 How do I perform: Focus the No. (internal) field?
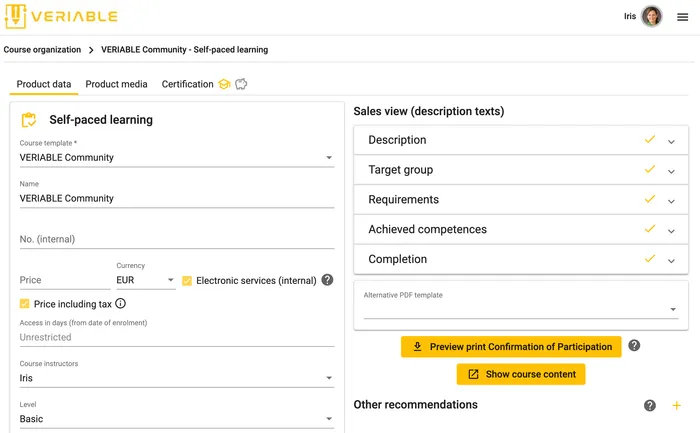pyautogui.click(x=177, y=239)
